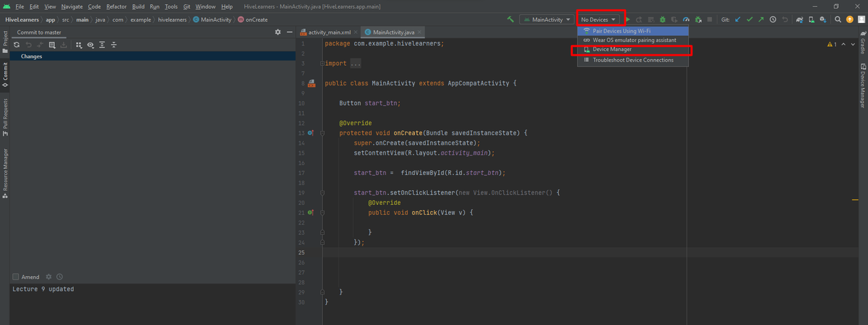Click HiveLearners breadcrumb

pos(22,20)
